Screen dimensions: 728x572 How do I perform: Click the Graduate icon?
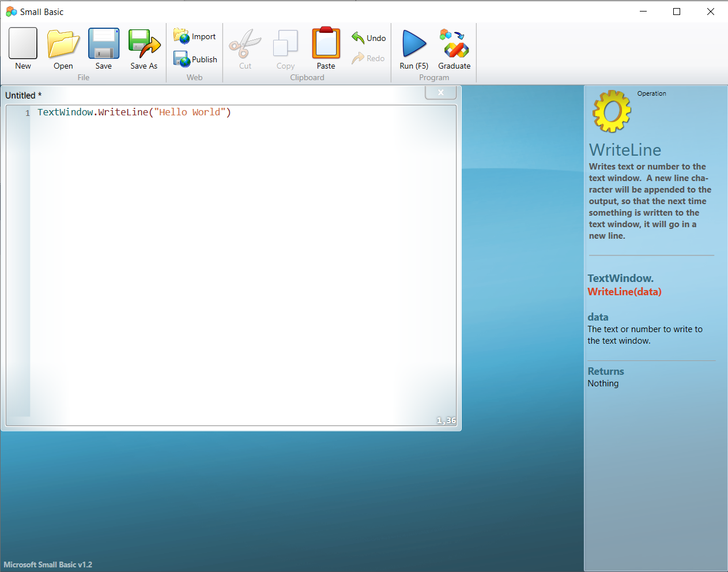[x=454, y=44]
